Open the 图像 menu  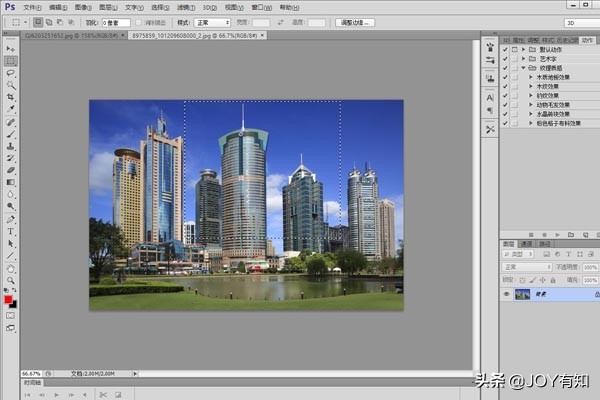83,7
